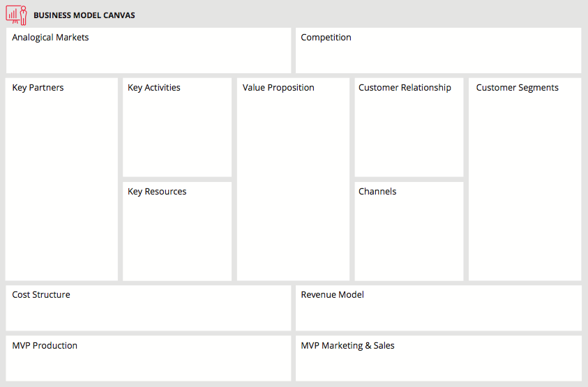Image resolution: width=588 pixels, height=387 pixels.
Task: Click the Business Model Canvas title
Action: tap(84, 15)
